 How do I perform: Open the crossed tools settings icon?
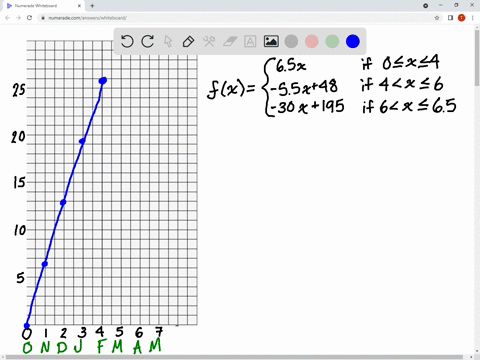209,42
